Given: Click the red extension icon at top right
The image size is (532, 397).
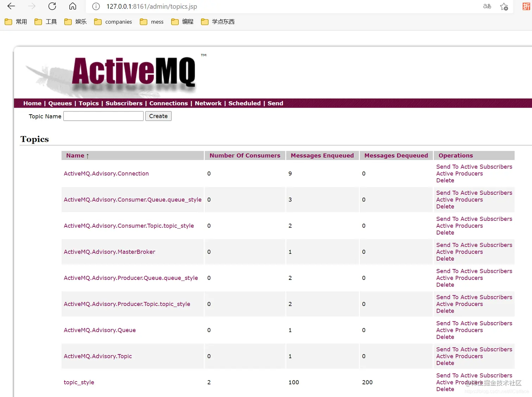Looking at the screenshot, I should 526,6.
